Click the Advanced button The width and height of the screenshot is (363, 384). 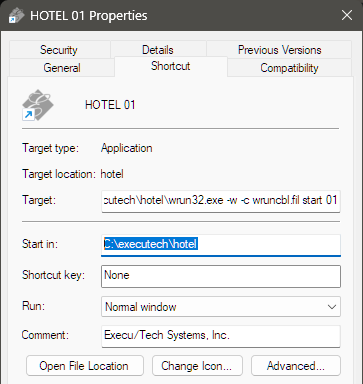(x=296, y=366)
